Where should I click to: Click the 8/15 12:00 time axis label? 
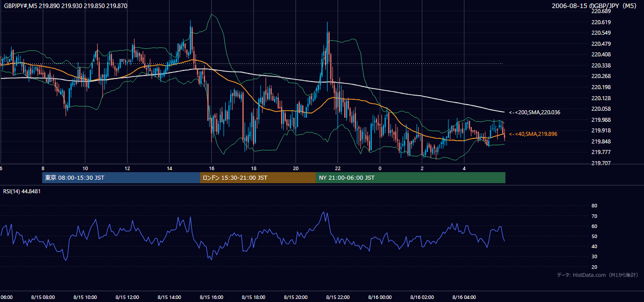(127, 297)
